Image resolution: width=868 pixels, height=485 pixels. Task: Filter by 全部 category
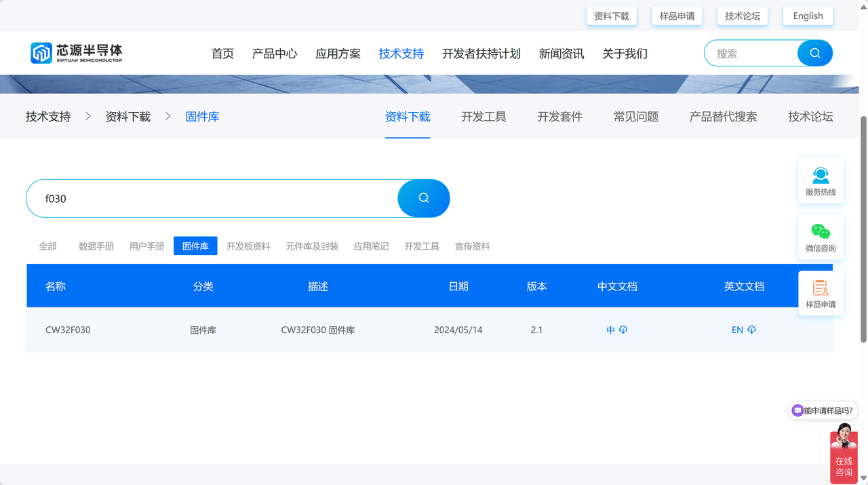coord(48,246)
